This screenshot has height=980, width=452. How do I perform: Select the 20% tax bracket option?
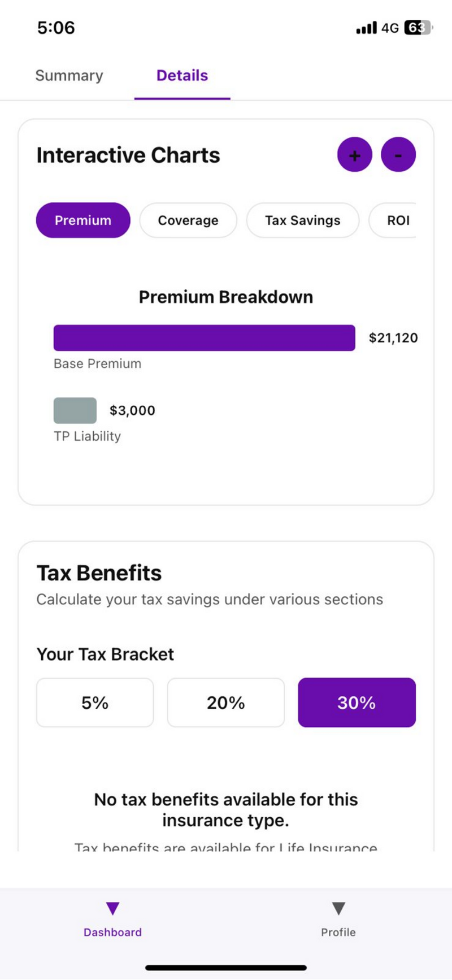[225, 702]
